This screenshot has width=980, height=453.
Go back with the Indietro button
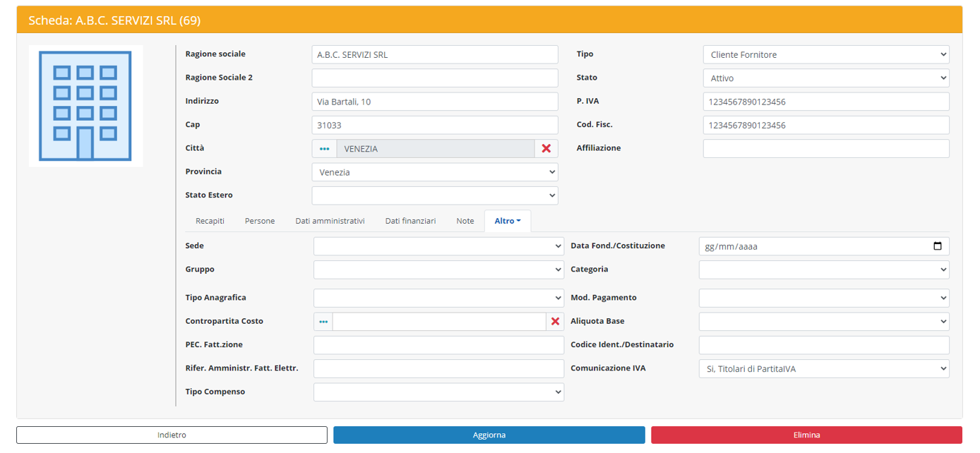(172, 435)
